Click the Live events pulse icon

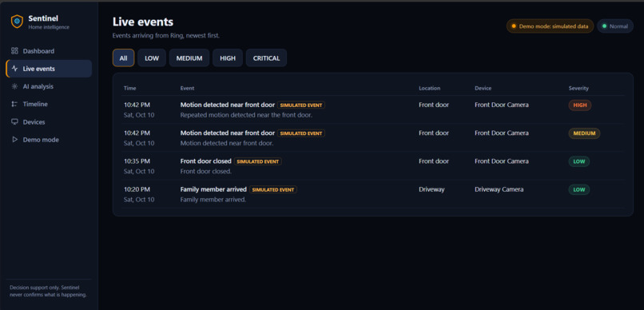(15, 69)
